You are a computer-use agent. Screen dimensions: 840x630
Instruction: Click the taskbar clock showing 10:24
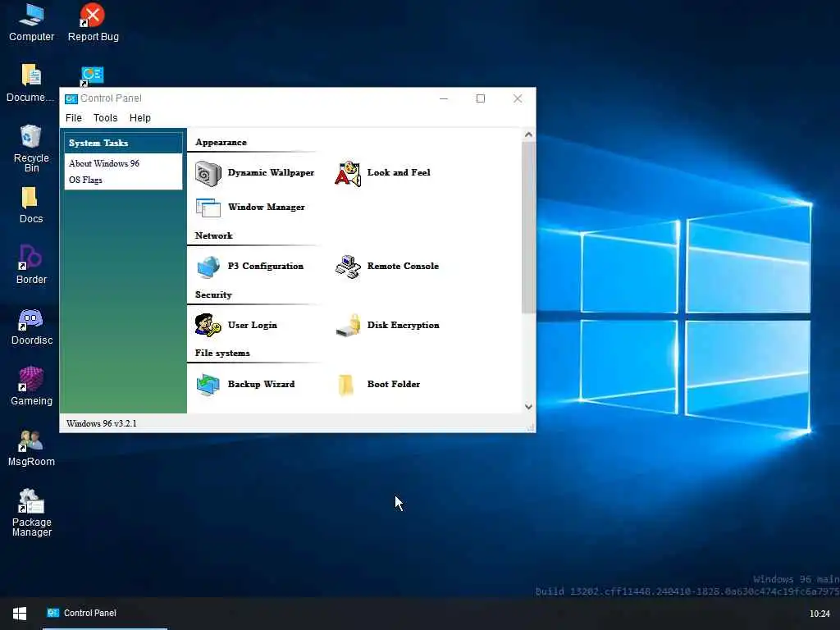819,614
